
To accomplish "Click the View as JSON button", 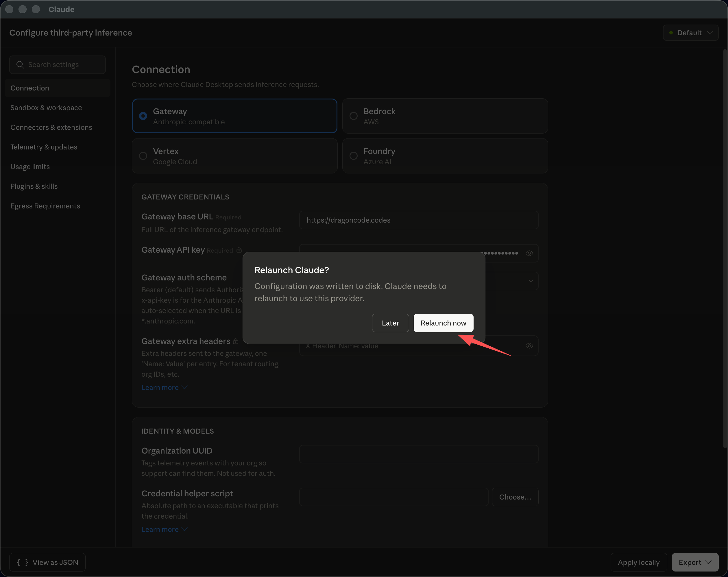I will tap(48, 562).
